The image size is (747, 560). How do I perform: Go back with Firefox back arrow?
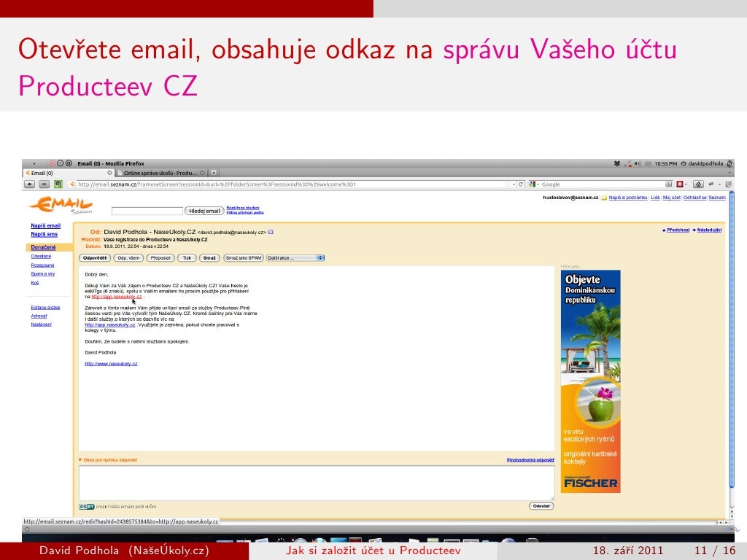[29, 184]
